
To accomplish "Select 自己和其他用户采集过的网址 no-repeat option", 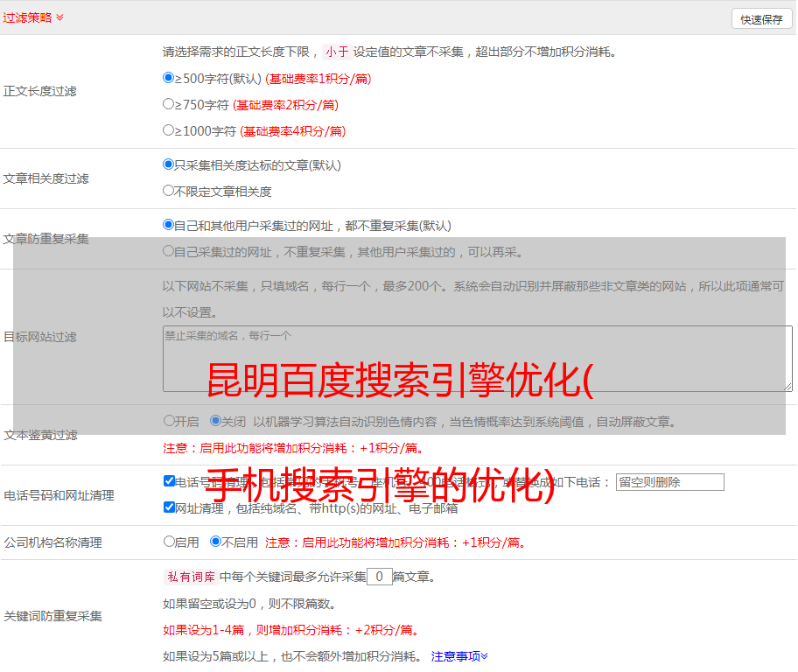I will click(168, 225).
